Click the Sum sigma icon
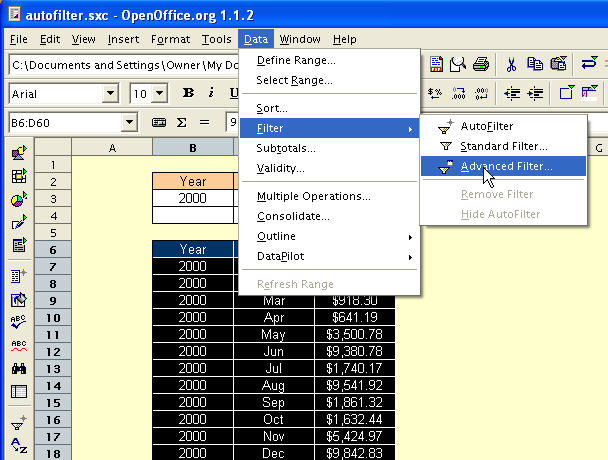 pos(181,123)
